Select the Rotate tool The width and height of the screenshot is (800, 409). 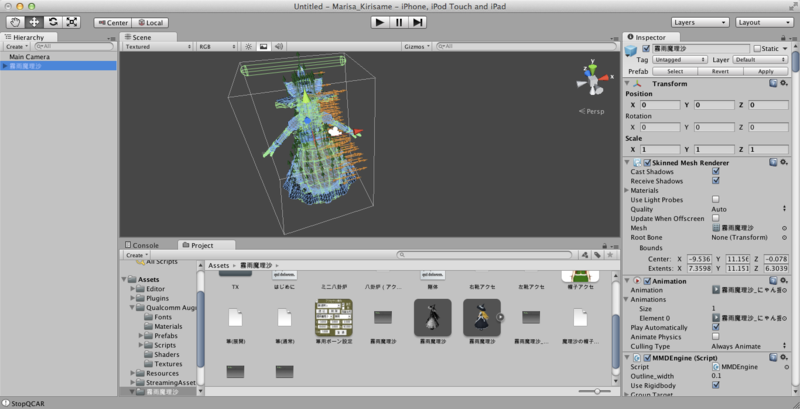(53, 22)
